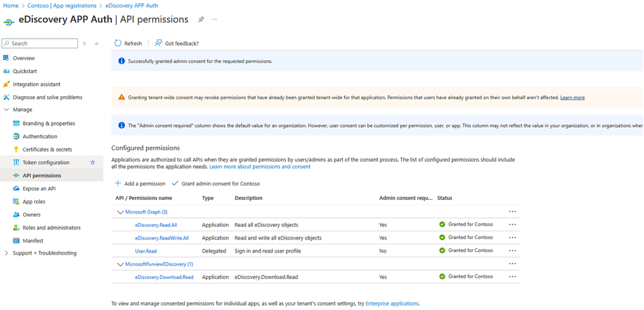The image size is (644, 310).
Task: Collapse the MicrosoftPurviewEDiscovery (1) group
Action: point(120,264)
